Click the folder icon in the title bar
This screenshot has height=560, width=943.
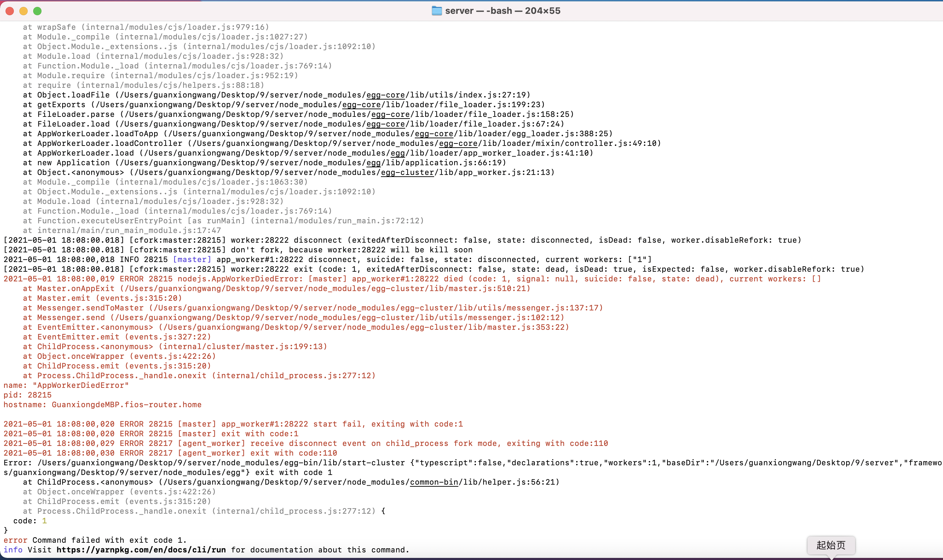[437, 11]
